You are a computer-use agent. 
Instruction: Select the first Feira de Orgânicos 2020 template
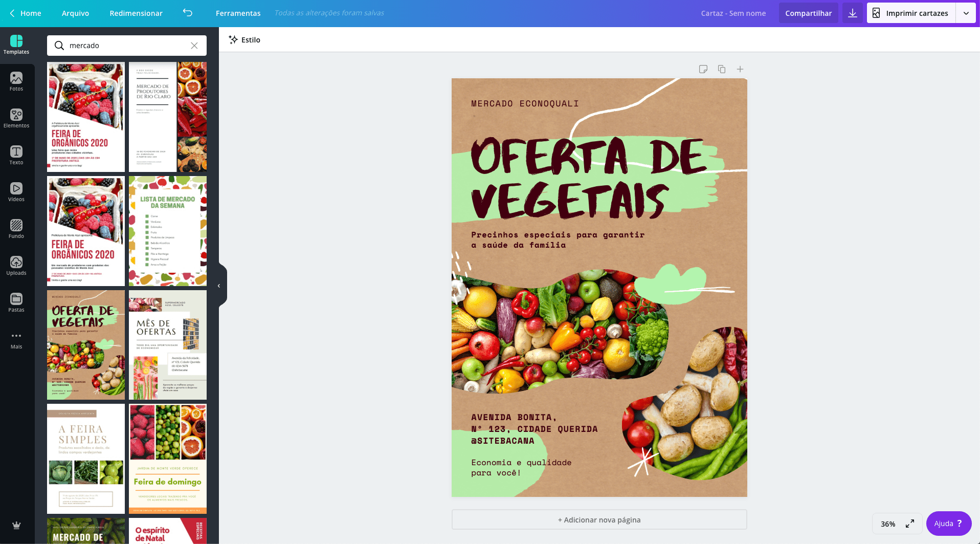click(x=86, y=117)
